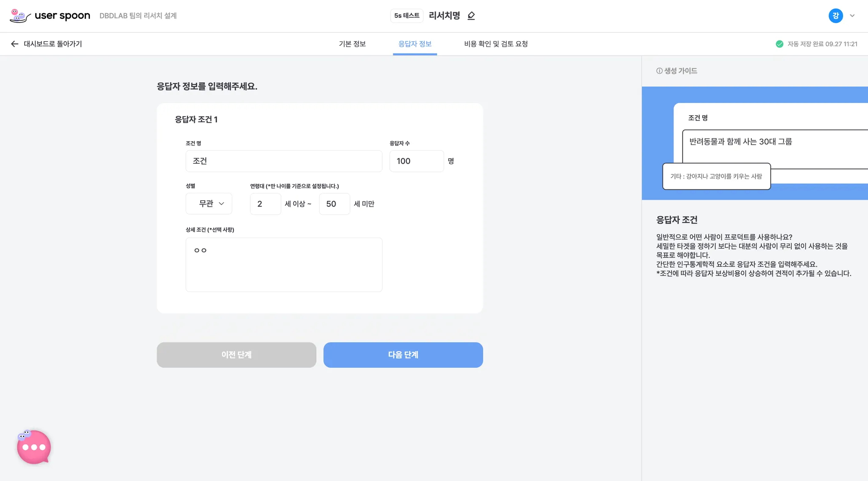Click the 상세 조건 text area
868x481 pixels.
click(284, 264)
